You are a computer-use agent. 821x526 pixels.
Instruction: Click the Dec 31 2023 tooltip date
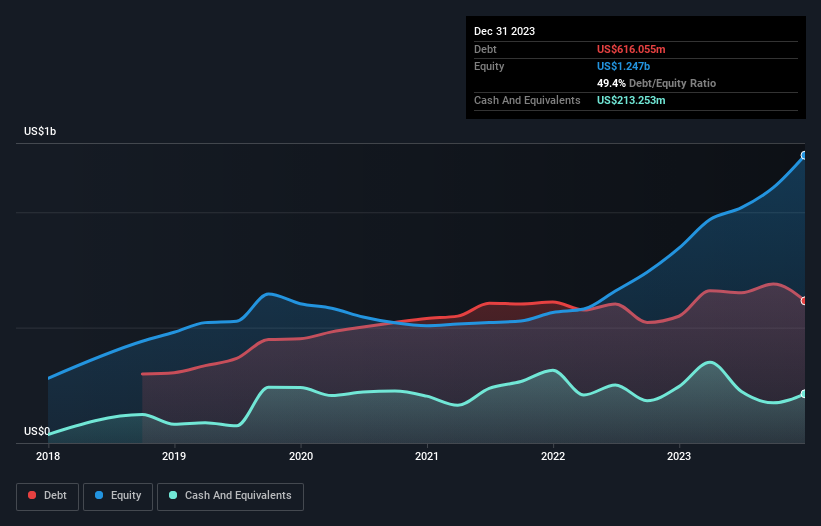(x=504, y=31)
